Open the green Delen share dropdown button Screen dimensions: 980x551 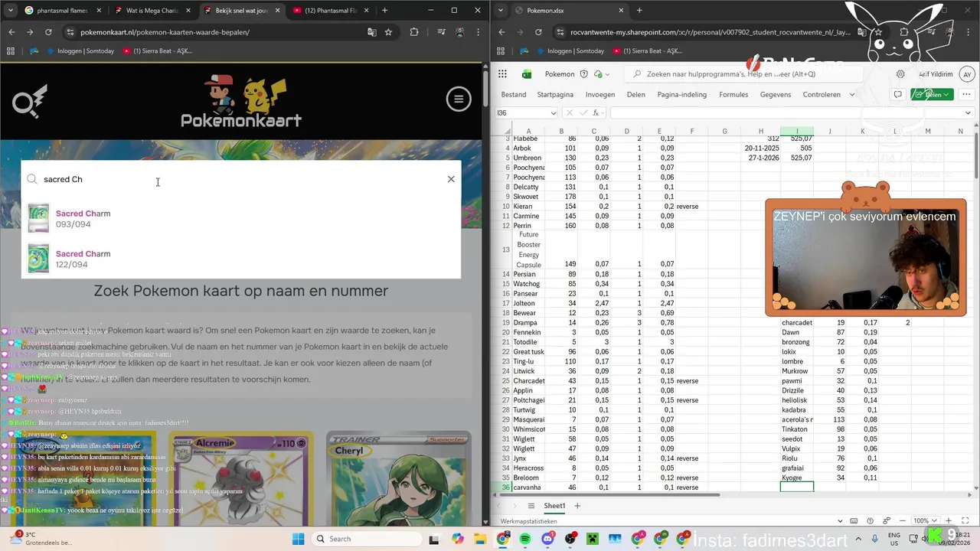click(x=932, y=94)
